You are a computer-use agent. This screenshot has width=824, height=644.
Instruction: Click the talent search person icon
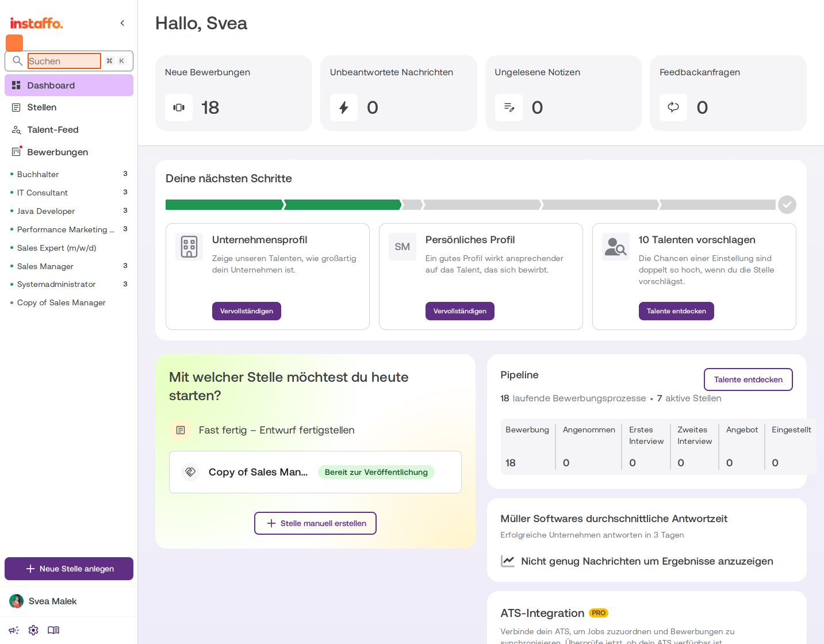616,247
